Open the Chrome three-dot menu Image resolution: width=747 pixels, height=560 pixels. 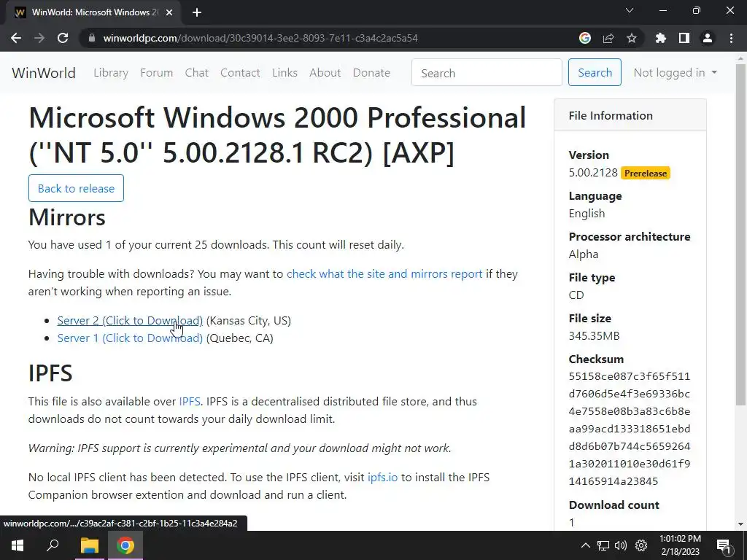click(731, 38)
